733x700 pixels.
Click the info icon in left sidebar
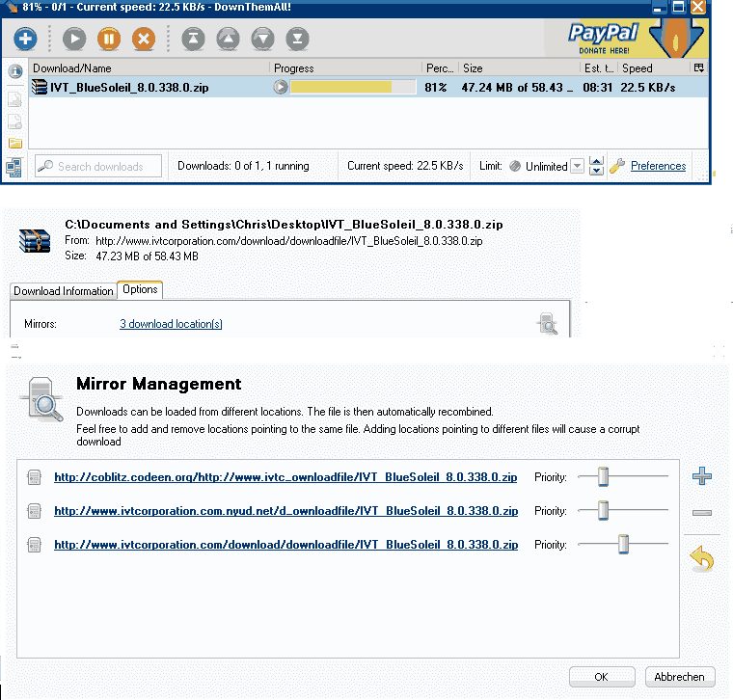(x=15, y=71)
